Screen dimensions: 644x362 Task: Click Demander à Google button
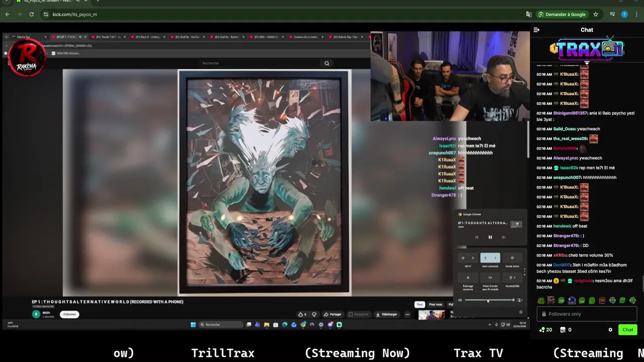[562, 14]
